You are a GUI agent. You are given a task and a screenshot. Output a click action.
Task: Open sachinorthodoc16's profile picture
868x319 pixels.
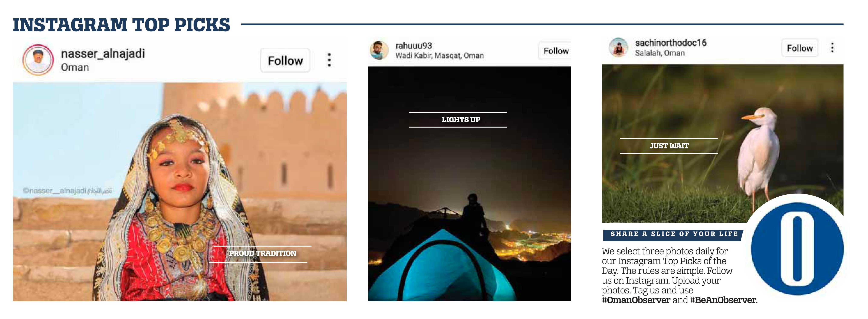click(618, 47)
